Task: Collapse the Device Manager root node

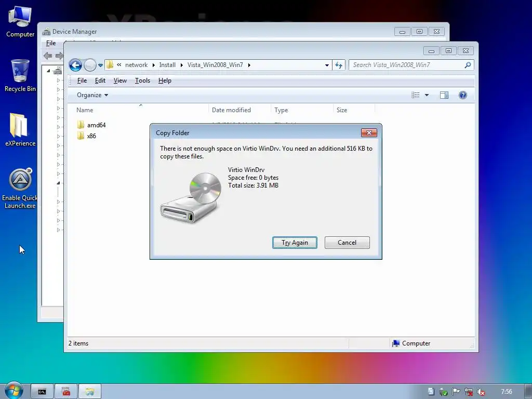Action: [x=48, y=71]
